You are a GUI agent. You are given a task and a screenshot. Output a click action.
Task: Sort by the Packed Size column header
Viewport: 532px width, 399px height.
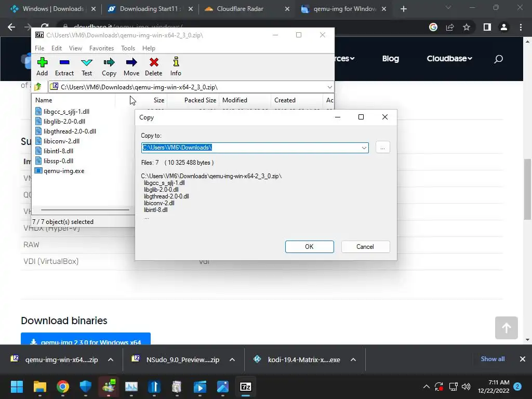click(x=193, y=100)
